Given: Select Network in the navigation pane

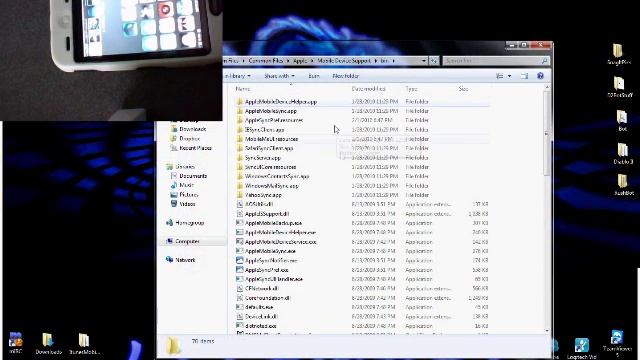Looking at the screenshot, I should click(185, 260).
